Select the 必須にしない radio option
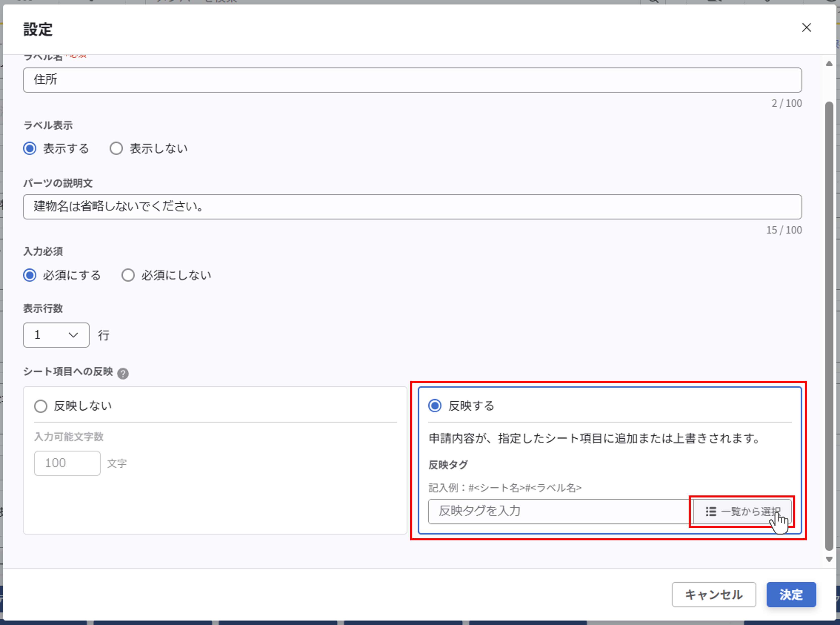Screen dimensions: 840x625 click(x=128, y=275)
